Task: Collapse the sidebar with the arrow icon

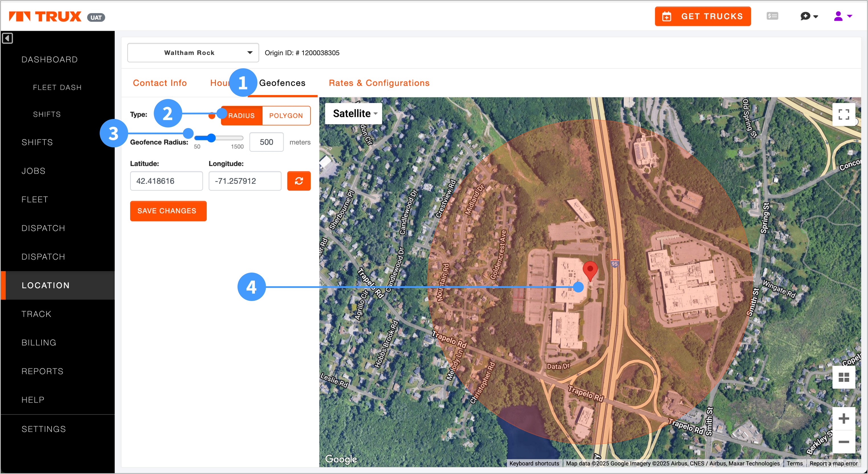Action: 7,38
